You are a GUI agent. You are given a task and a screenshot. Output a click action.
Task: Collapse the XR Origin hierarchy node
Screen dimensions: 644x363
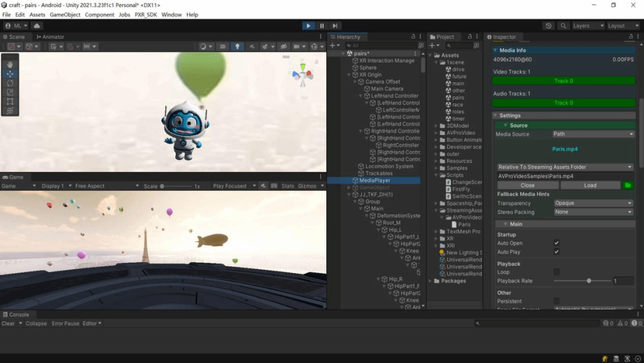[350, 75]
